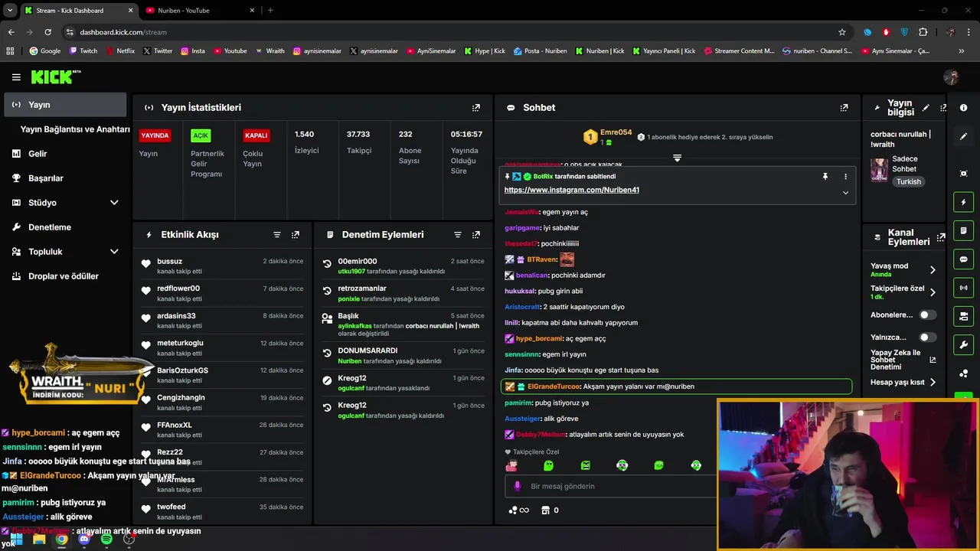Click Emre054 in the gift leaderboard
The width and height of the screenshot is (980, 551).
(616, 132)
